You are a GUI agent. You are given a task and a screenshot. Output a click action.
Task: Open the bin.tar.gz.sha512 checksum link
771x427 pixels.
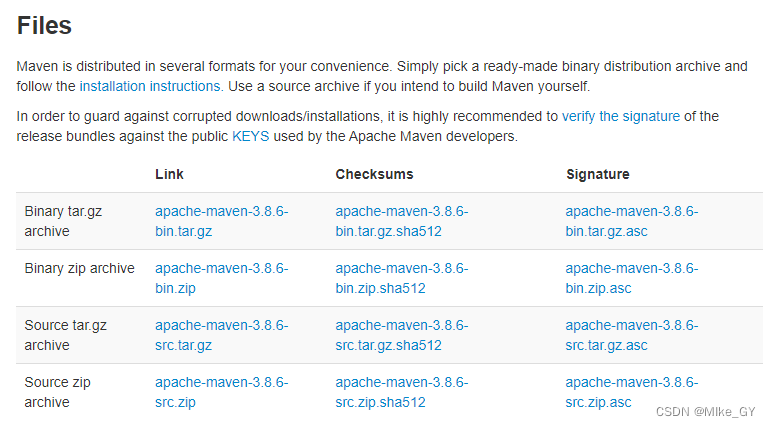coord(401,211)
